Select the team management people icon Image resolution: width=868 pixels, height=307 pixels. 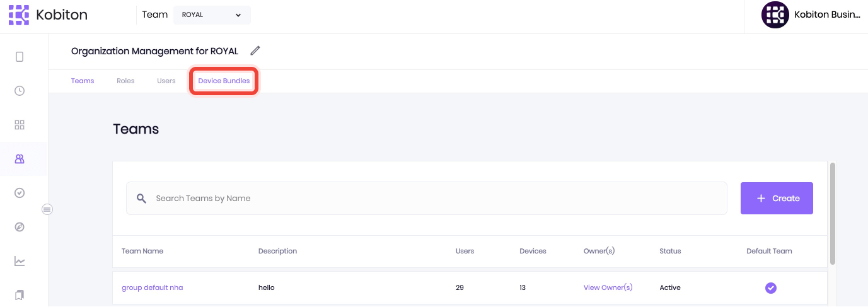point(20,159)
